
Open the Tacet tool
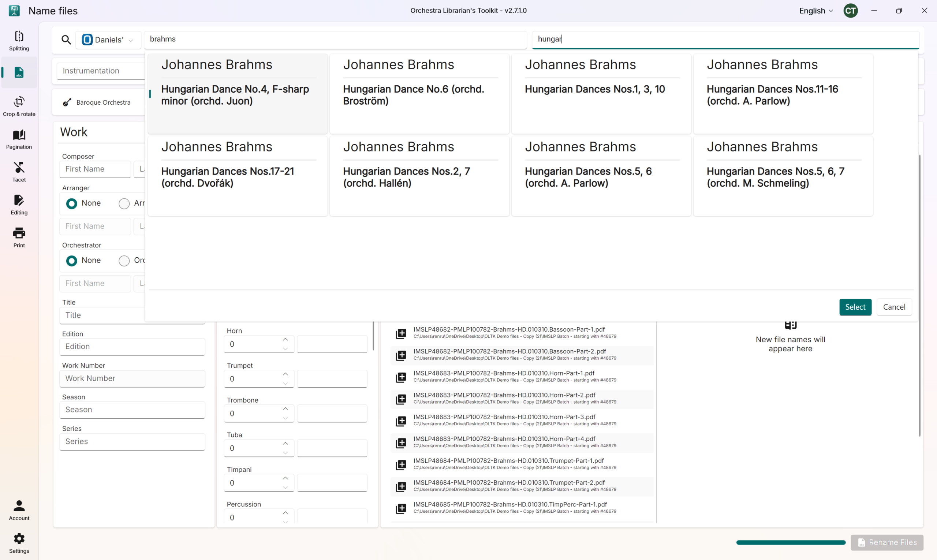pyautogui.click(x=19, y=172)
